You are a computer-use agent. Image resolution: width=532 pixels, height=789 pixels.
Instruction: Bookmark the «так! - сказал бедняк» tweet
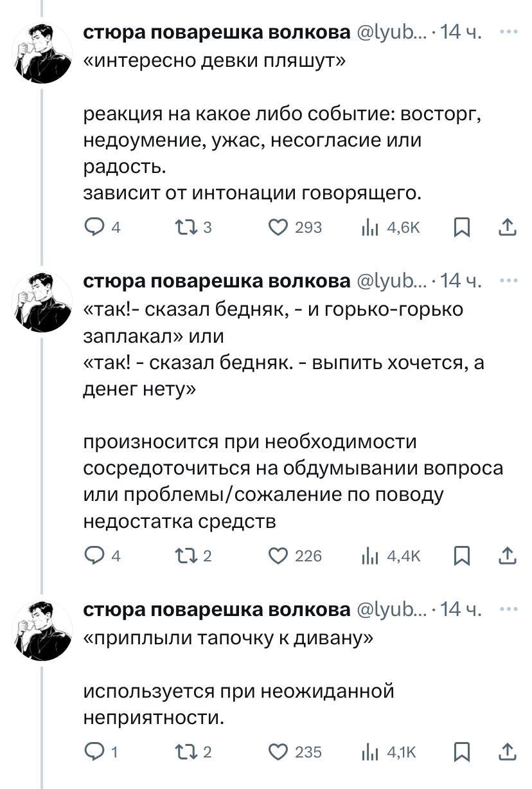(x=461, y=556)
